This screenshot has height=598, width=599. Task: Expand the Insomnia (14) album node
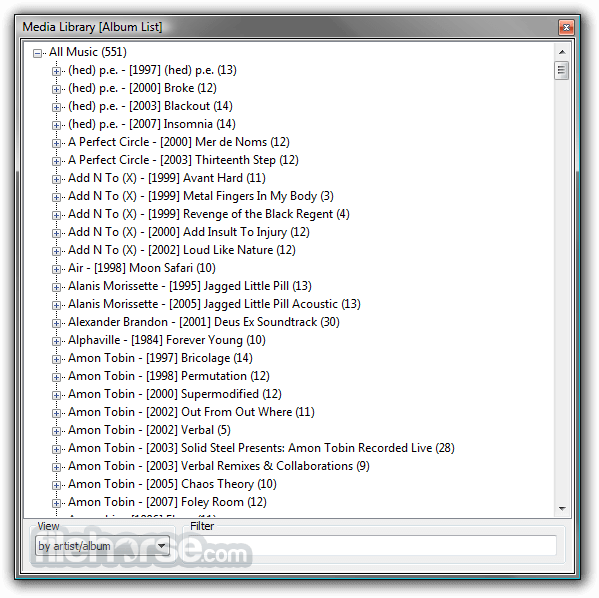pyautogui.click(x=56, y=125)
